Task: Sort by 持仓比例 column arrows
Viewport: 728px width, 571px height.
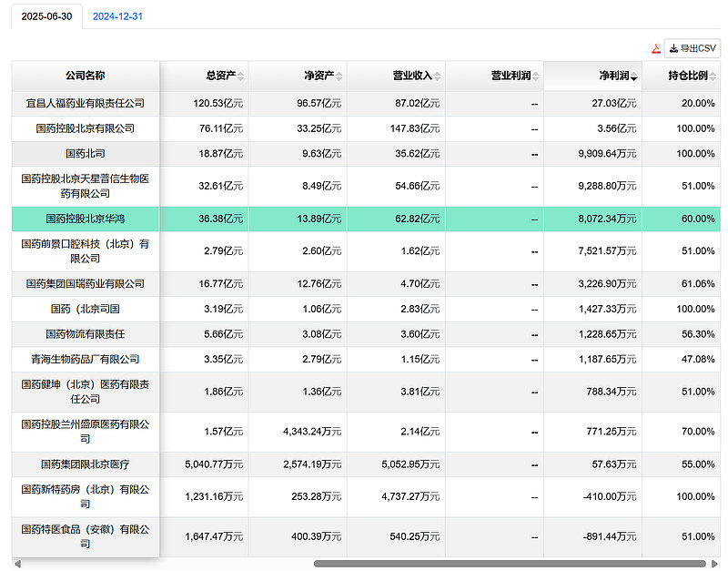Action: 713,76
